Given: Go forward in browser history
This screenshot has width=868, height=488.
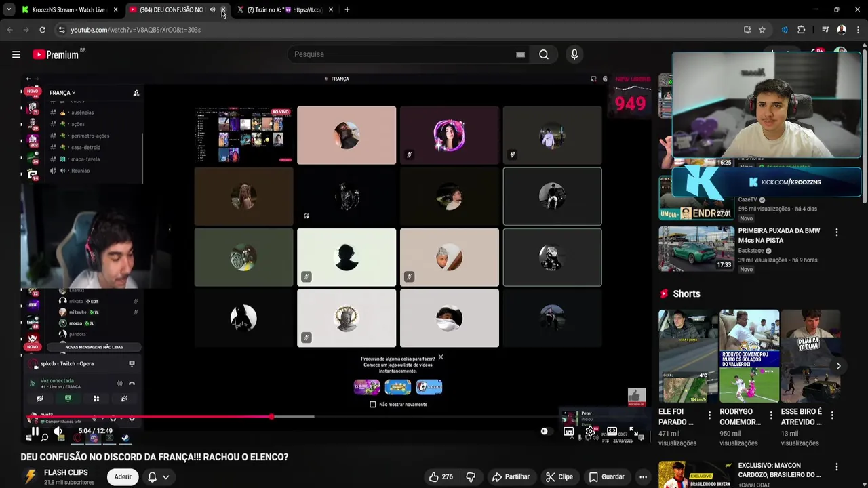Looking at the screenshot, I should 26,30.
